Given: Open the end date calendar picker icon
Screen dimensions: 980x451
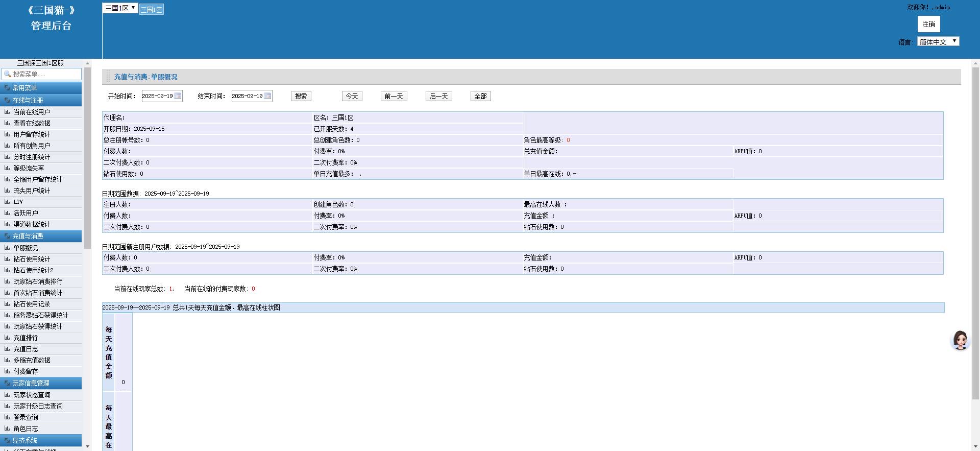Looking at the screenshot, I should pyautogui.click(x=267, y=96).
